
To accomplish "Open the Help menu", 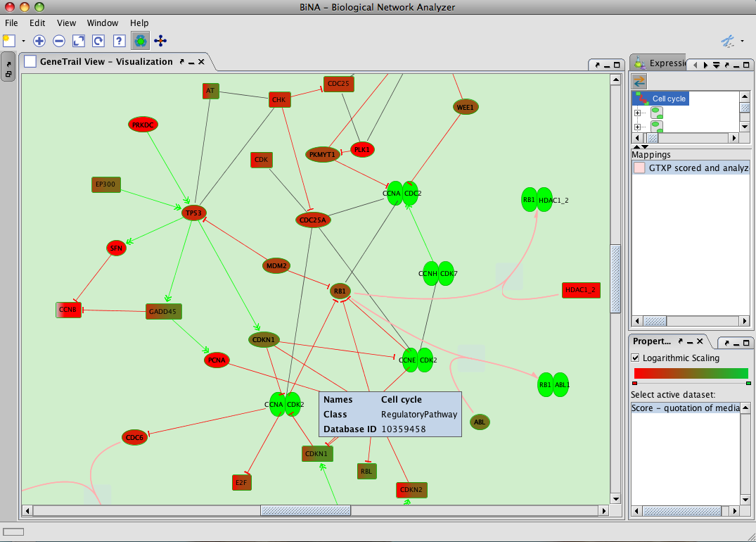I will [139, 23].
